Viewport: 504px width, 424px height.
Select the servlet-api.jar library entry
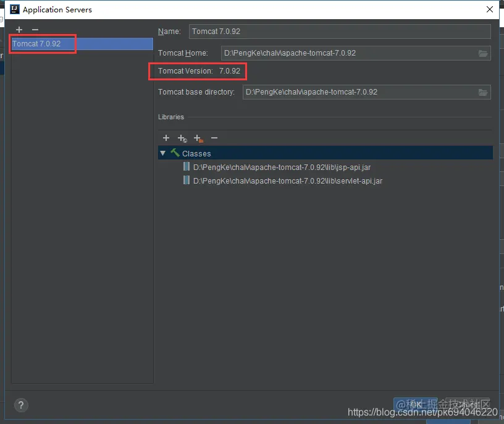click(x=287, y=180)
